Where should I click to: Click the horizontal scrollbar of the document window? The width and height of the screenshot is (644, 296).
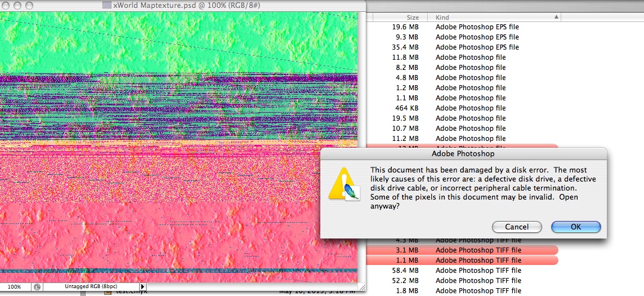(252, 286)
